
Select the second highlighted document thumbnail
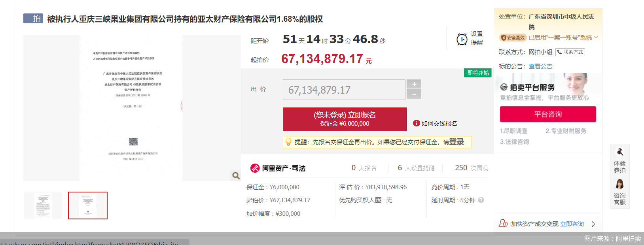(x=88, y=205)
